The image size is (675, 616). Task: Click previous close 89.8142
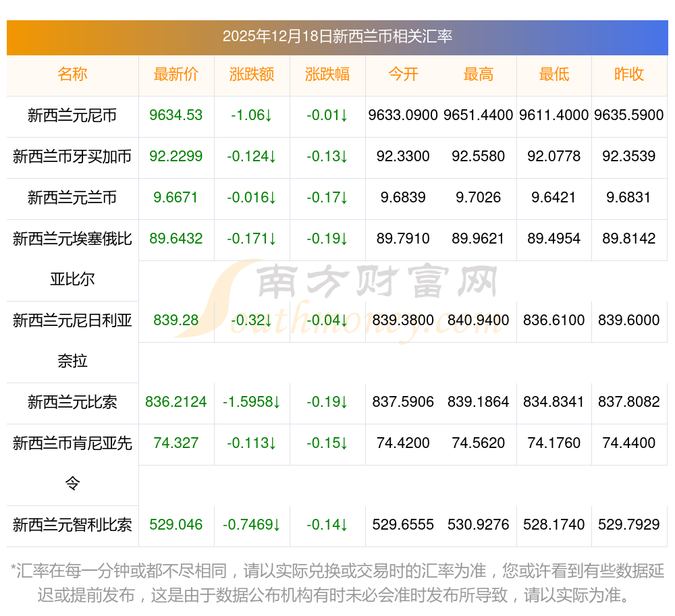pos(629,238)
